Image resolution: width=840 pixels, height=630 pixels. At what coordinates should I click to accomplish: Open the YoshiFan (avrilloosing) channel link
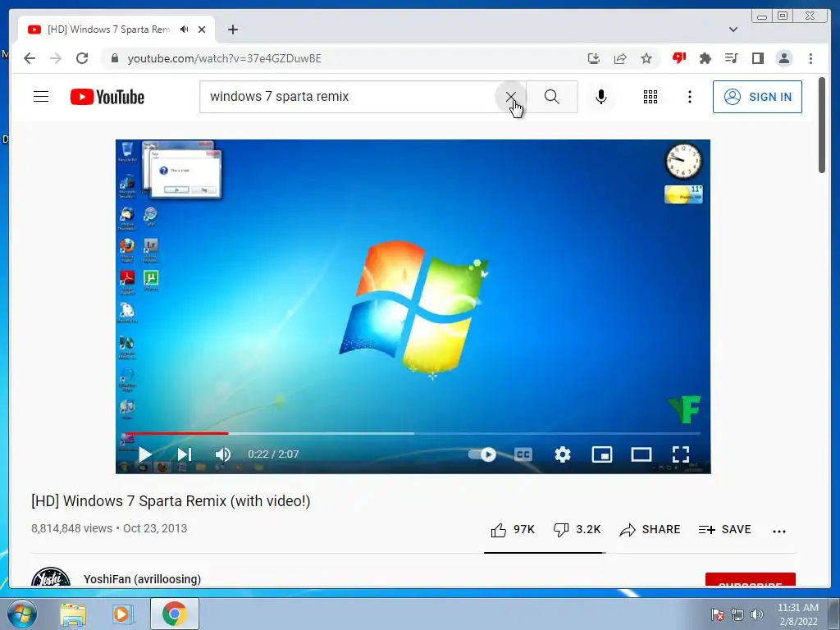coord(142,579)
